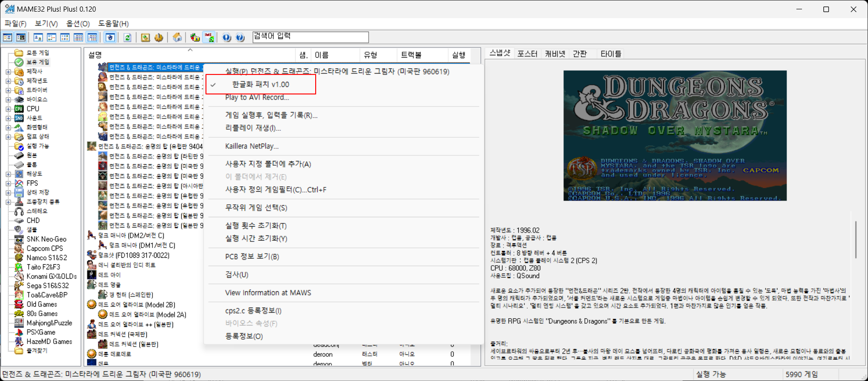Expand the 해상도 tree node

(8, 174)
